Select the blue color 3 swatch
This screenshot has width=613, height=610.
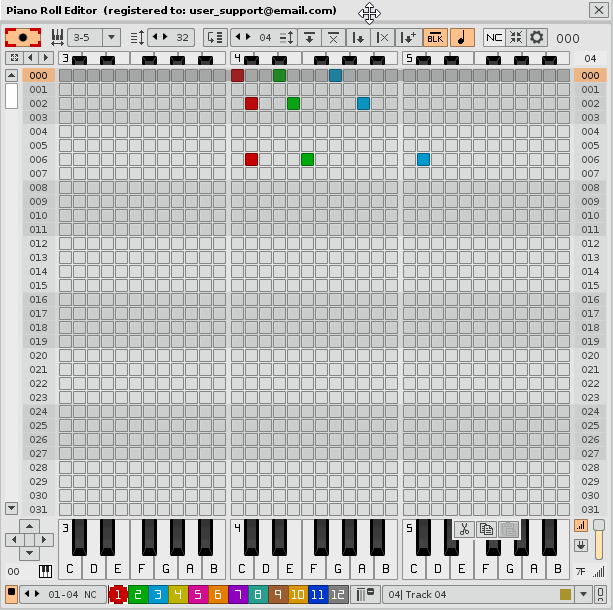pyautogui.click(x=158, y=595)
